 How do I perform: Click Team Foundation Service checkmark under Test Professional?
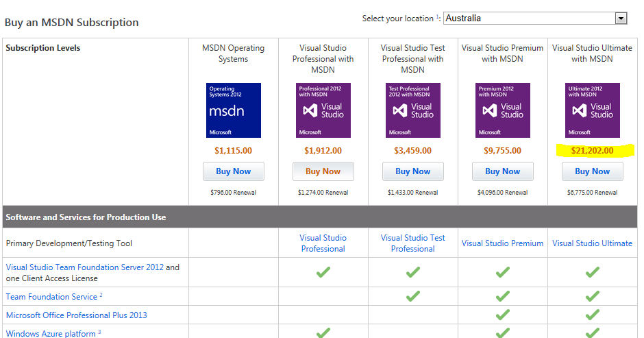[x=412, y=296]
